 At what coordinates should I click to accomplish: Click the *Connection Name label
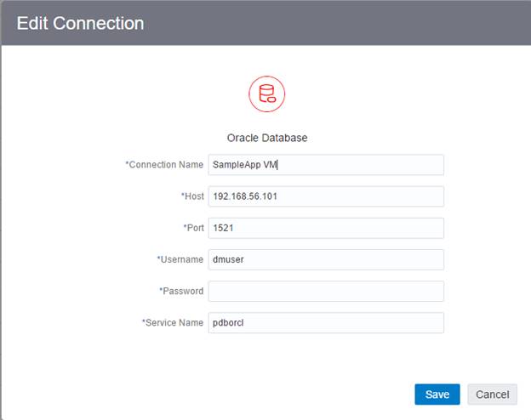click(164, 165)
